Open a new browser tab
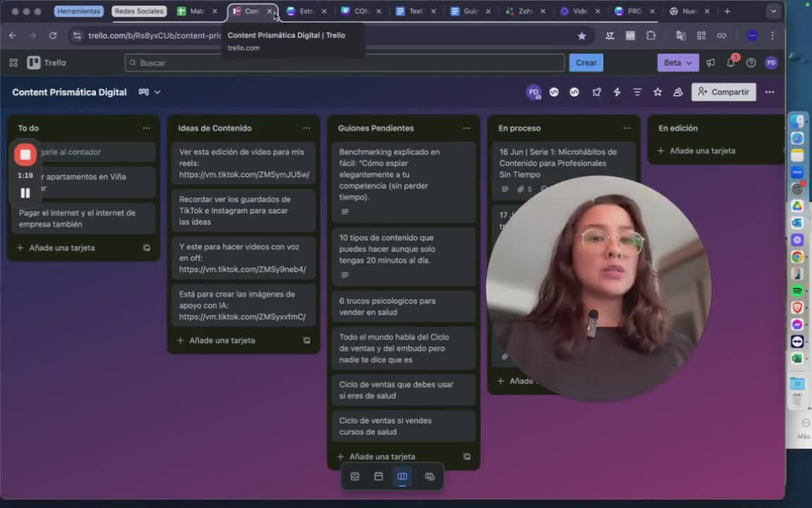This screenshot has width=812, height=508. (x=727, y=11)
